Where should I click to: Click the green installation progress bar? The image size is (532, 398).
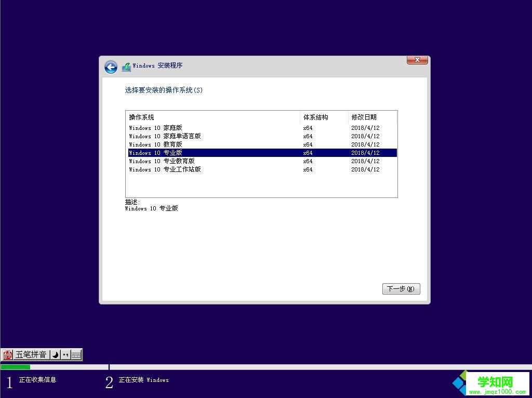click(16, 366)
